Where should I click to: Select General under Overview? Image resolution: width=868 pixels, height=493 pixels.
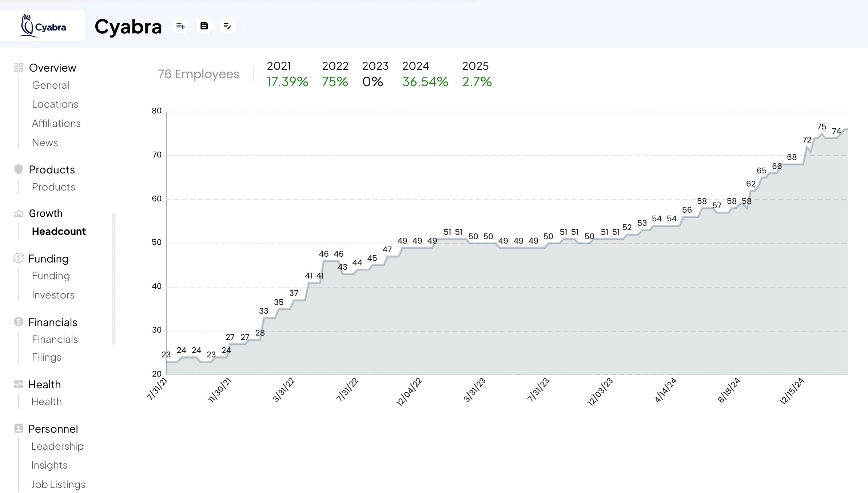pyautogui.click(x=51, y=85)
